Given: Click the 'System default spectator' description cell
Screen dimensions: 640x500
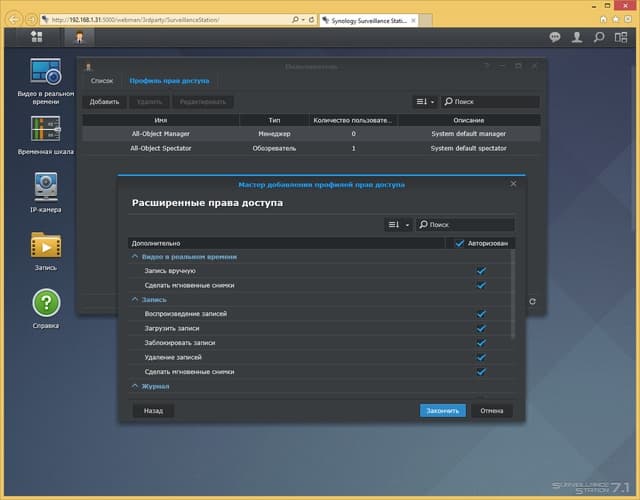Looking at the screenshot, I should pos(469,148).
